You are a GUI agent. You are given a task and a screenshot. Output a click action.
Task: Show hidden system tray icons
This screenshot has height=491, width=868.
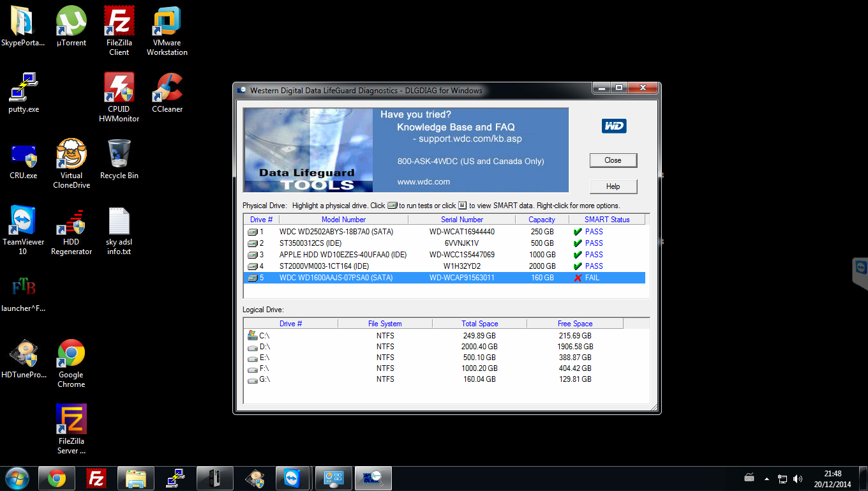[767, 478]
